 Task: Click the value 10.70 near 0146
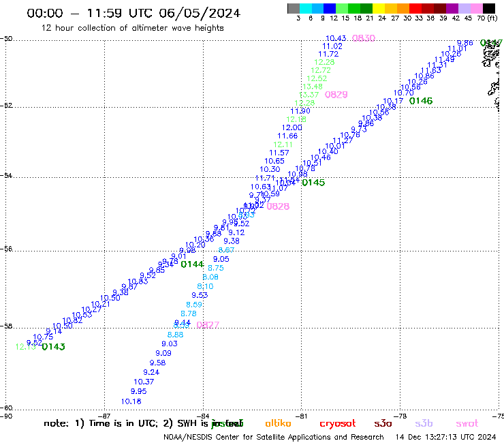click(x=404, y=93)
